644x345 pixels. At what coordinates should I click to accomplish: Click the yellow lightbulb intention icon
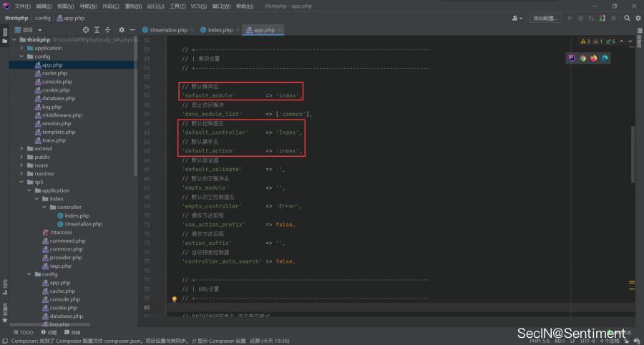coord(174,299)
